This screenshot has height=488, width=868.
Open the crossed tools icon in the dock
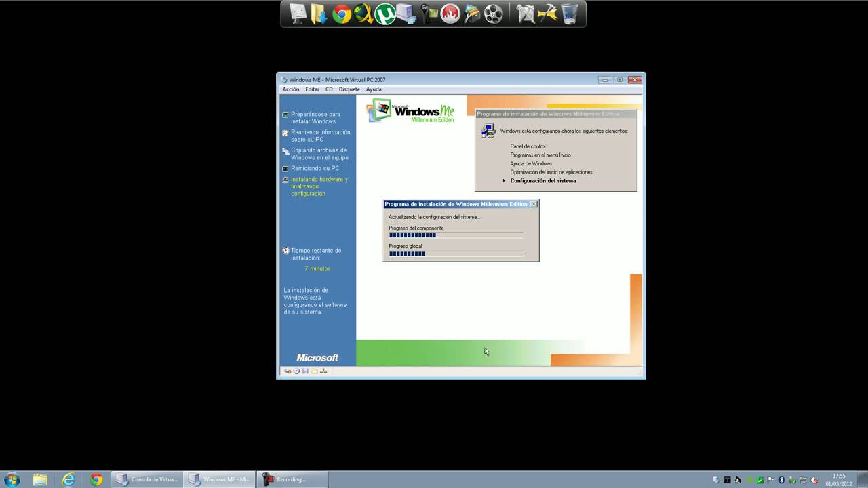[526, 14]
